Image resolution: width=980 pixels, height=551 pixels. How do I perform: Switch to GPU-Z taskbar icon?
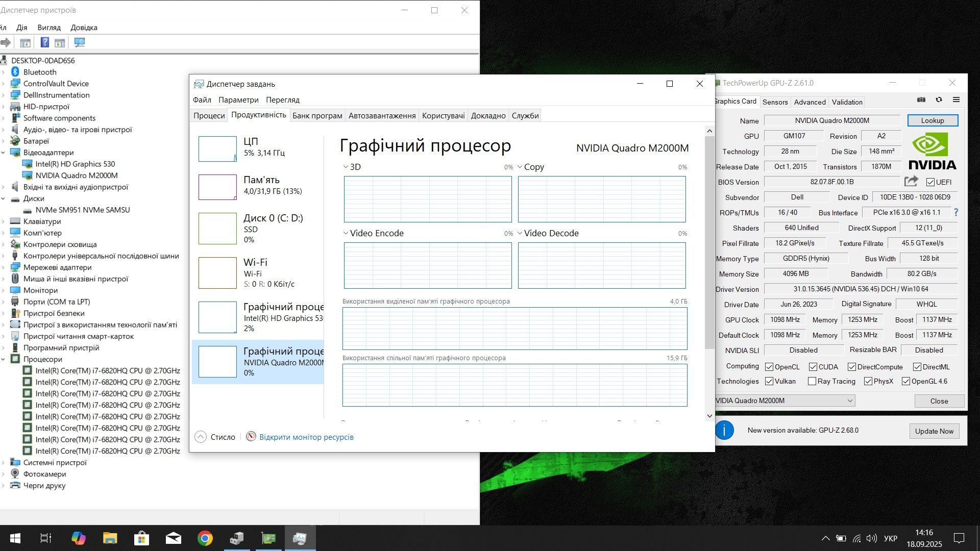coord(268,538)
